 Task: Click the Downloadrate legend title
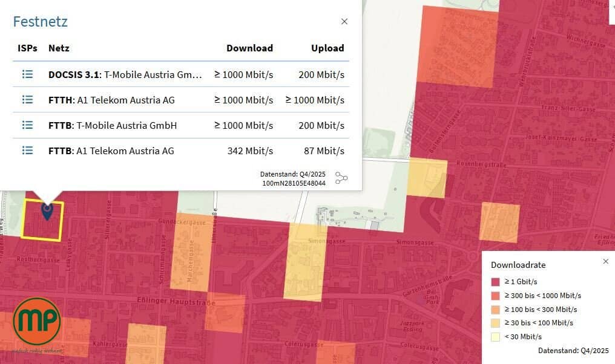(518, 265)
